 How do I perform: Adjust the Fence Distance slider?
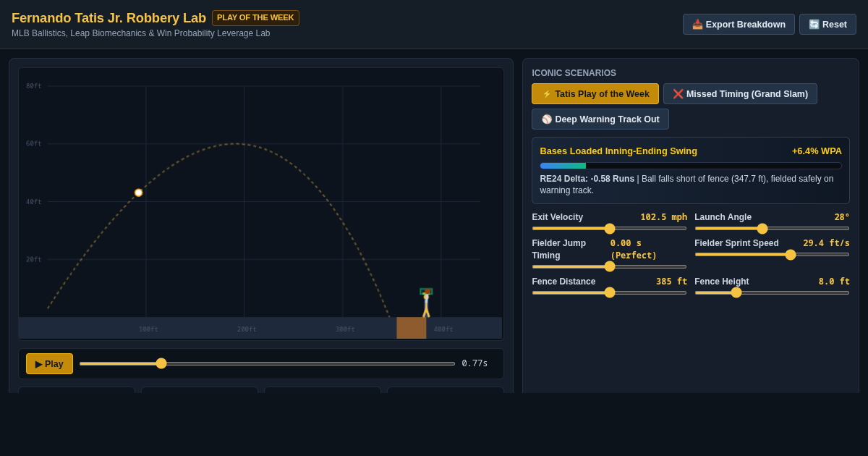coord(609,292)
